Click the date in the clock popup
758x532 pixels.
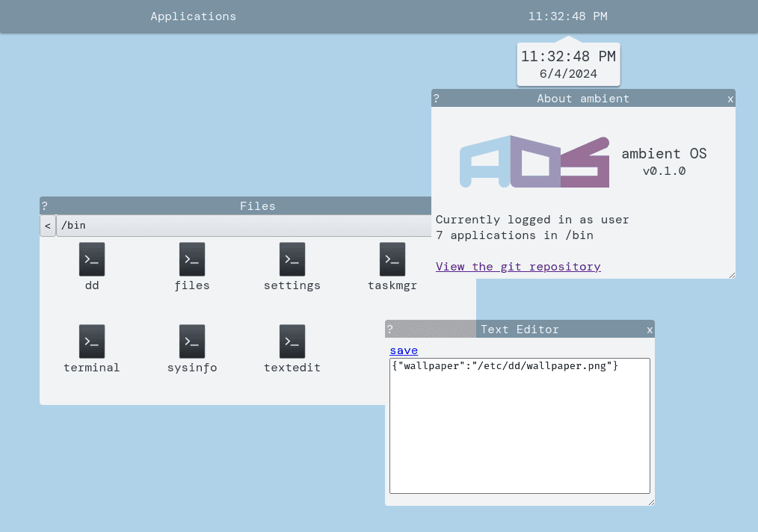click(x=568, y=73)
